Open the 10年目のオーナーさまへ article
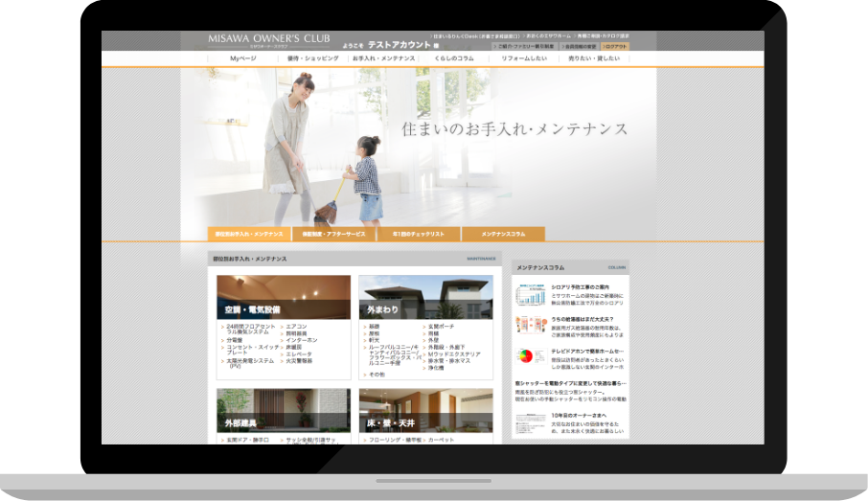This screenshot has width=868, height=501. point(579,415)
